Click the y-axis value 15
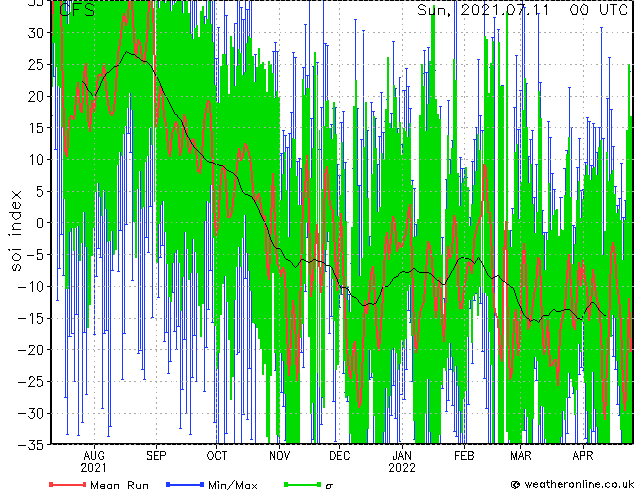 click(x=35, y=128)
